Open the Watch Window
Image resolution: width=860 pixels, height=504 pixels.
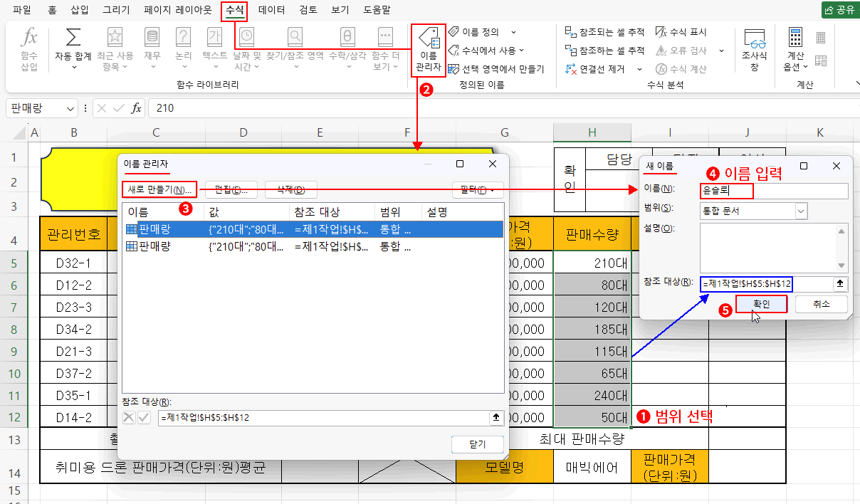[753, 48]
